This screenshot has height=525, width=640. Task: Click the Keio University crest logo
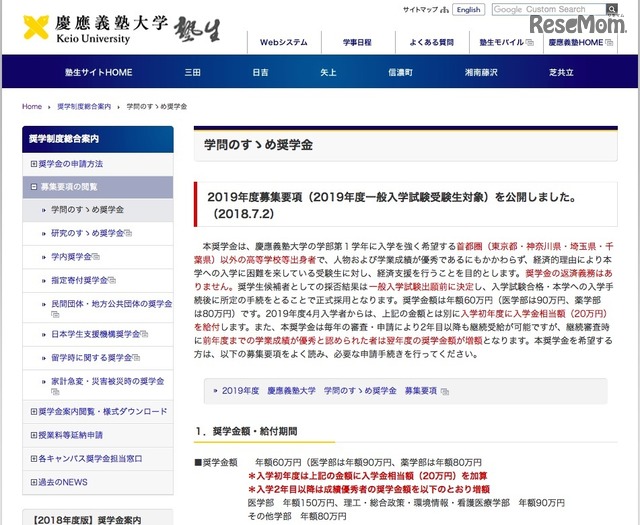[x=37, y=29]
